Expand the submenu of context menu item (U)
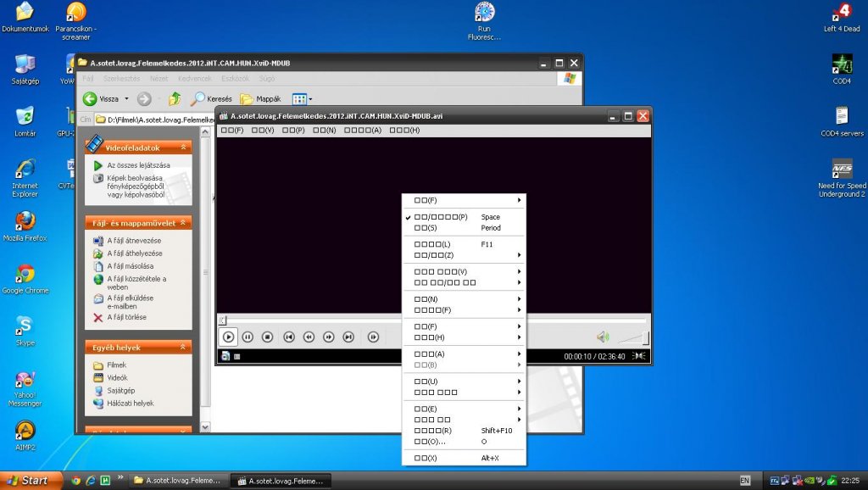This screenshot has width=868, height=490. pyautogui.click(x=520, y=381)
